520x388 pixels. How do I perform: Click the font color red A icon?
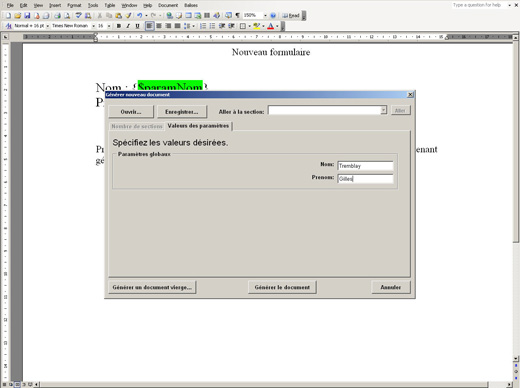coord(271,26)
